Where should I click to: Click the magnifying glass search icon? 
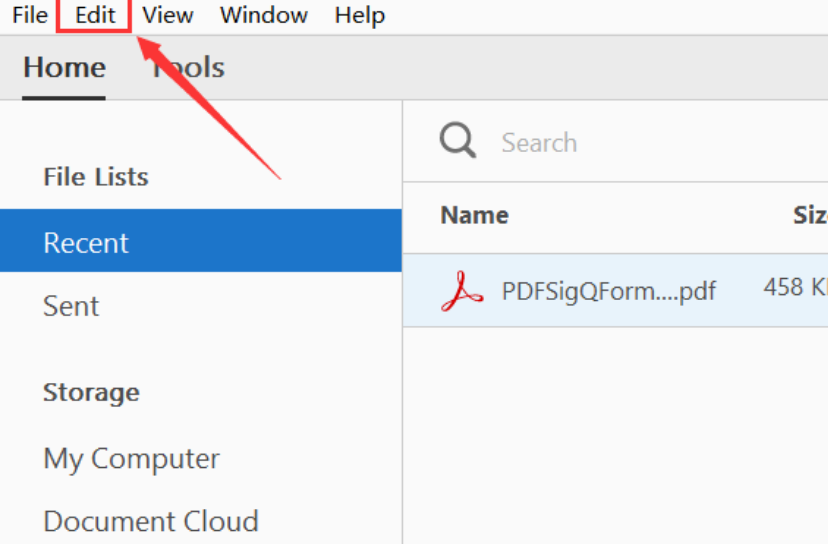[458, 141]
